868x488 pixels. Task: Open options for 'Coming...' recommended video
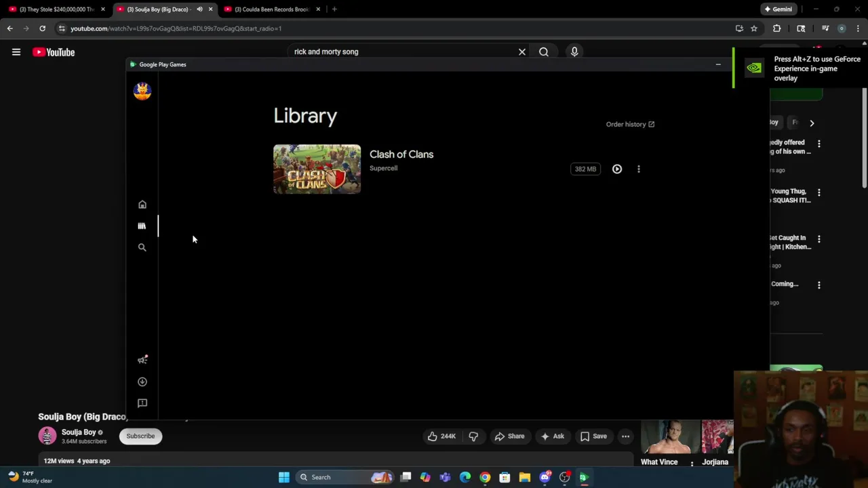point(819,285)
